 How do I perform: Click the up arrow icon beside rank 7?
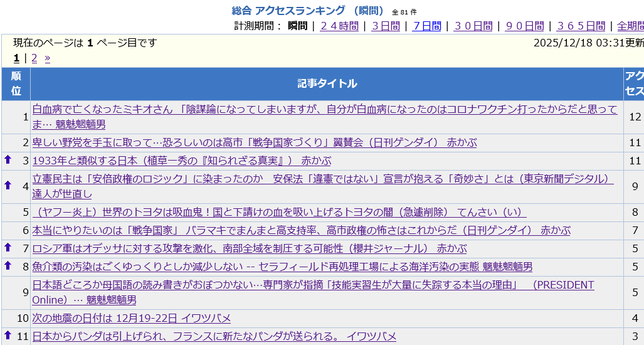tap(8, 247)
